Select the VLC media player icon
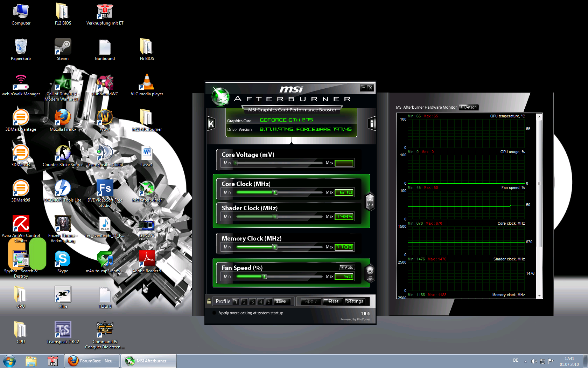 [147, 85]
